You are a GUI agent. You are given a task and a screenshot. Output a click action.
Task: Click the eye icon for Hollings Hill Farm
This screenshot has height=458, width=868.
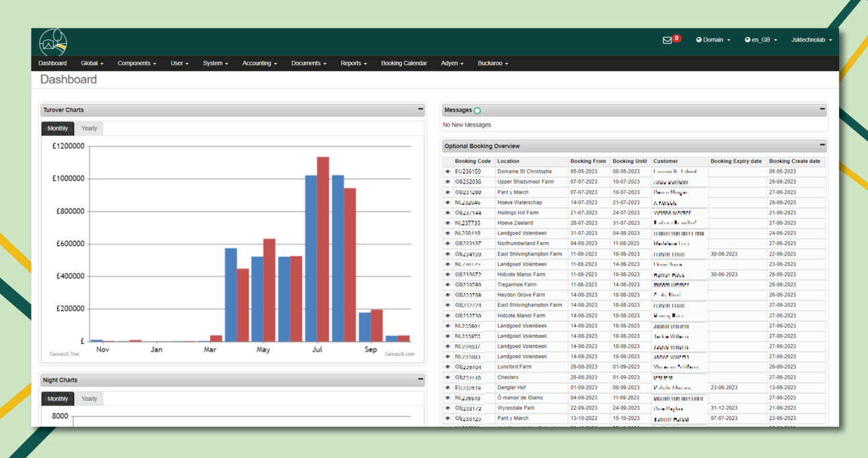pyautogui.click(x=447, y=213)
